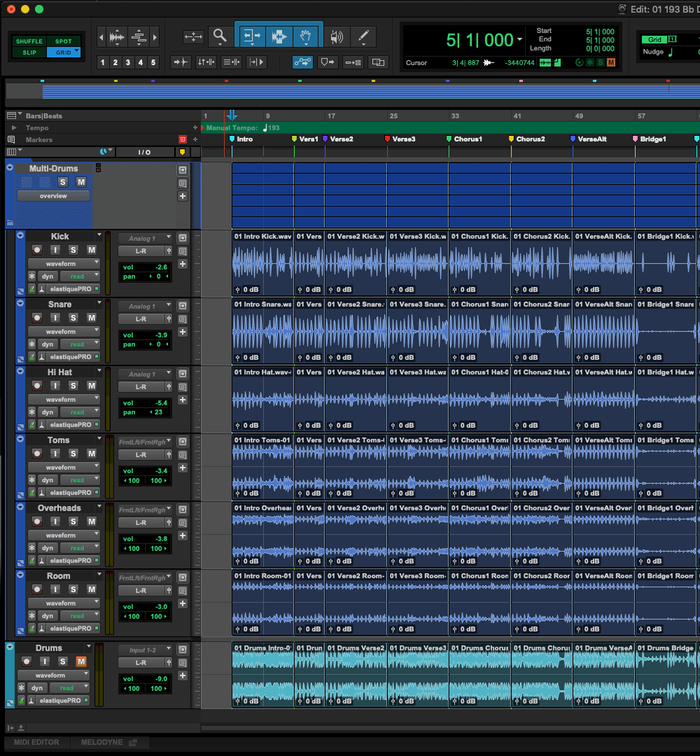Activate the Scrubber speaker tool
The image size is (700, 756).
(336, 36)
